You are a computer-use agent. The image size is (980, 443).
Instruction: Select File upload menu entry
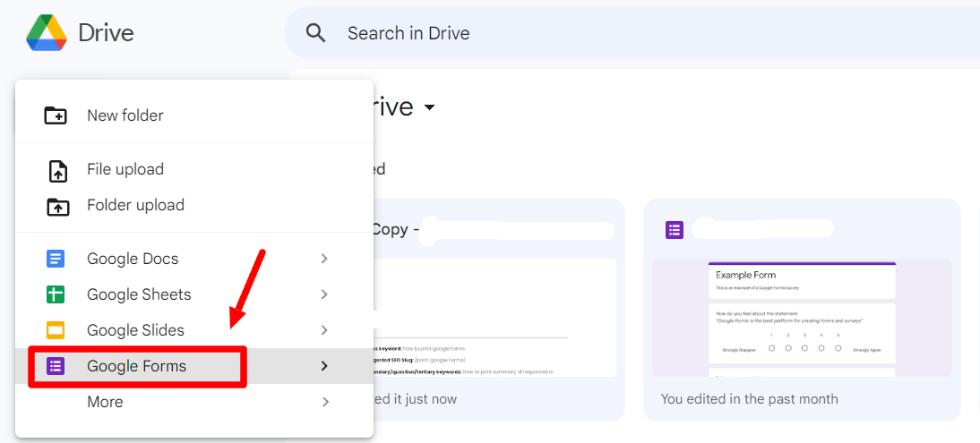pos(193,169)
